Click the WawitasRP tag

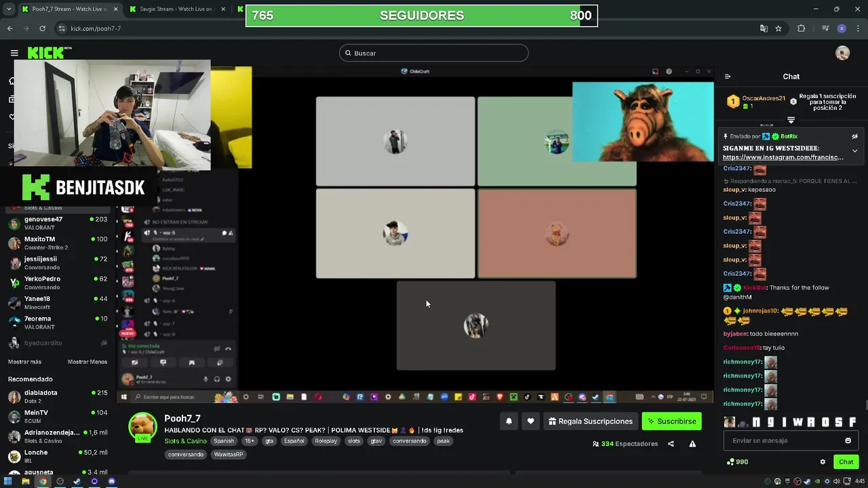229,454
